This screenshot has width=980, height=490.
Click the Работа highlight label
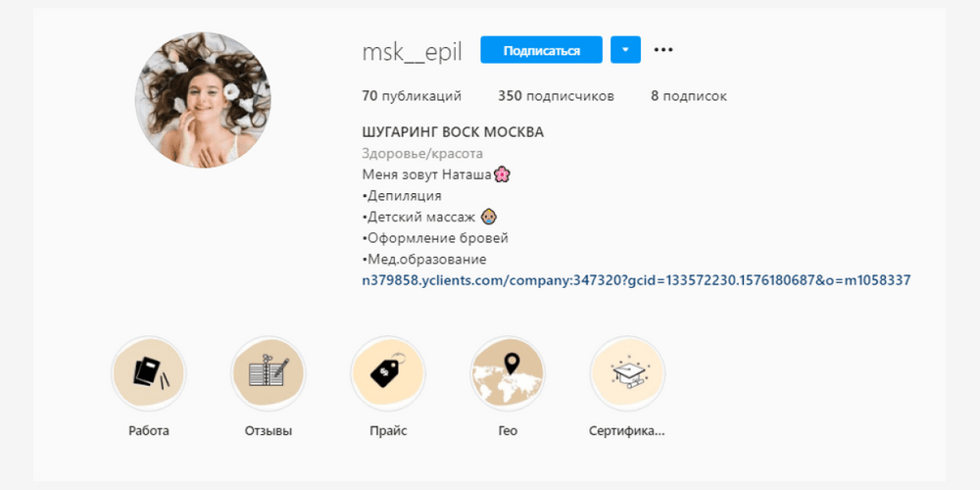coord(149,431)
